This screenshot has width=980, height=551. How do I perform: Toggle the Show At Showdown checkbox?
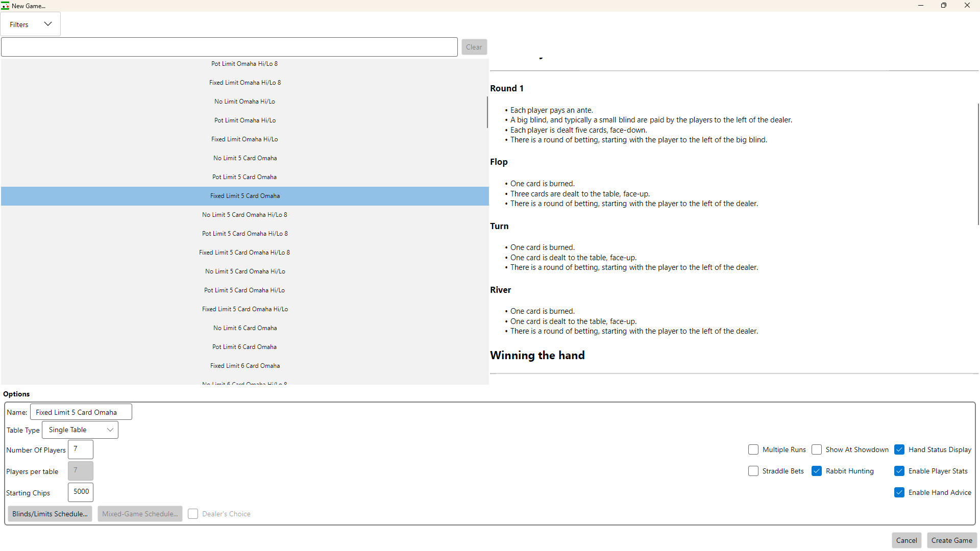[x=817, y=449]
